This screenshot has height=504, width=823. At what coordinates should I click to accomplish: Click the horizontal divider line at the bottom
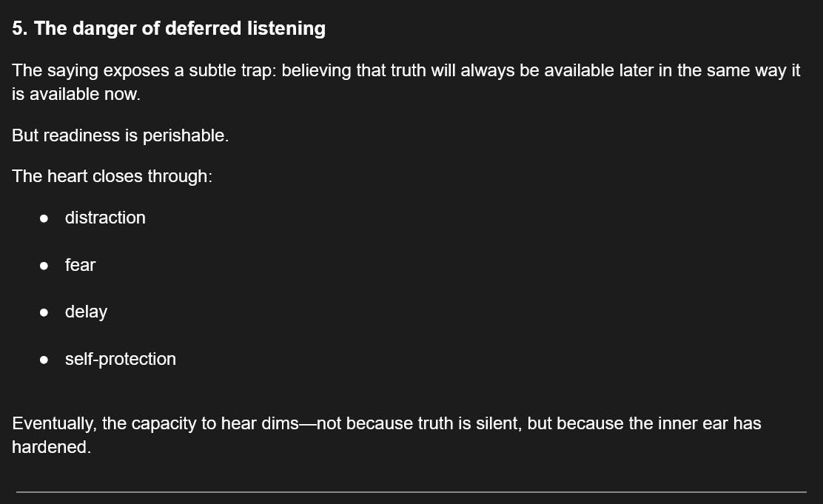(411, 491)
